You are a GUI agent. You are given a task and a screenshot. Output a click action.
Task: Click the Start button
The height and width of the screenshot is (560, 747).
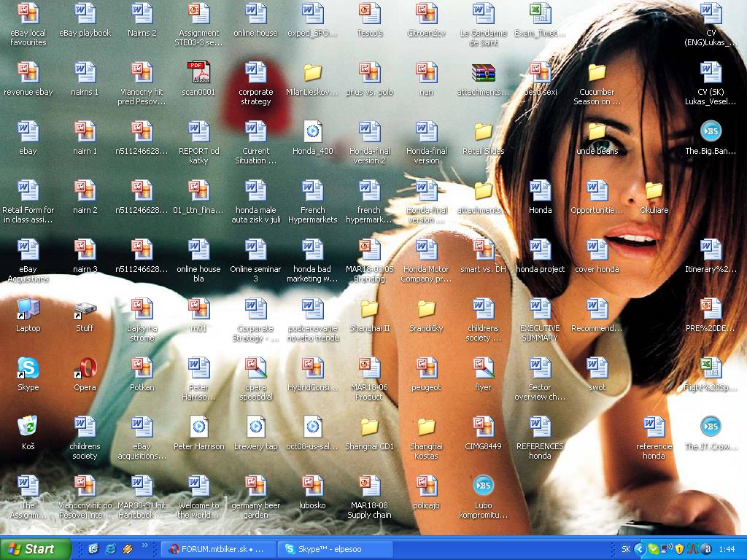tap(36, 549)
